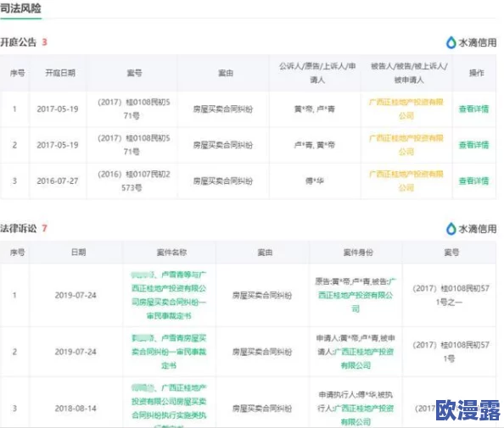This screenshot has width=504, height=428.
Task: View details for hearing row 1
Action: pos(473,108)
